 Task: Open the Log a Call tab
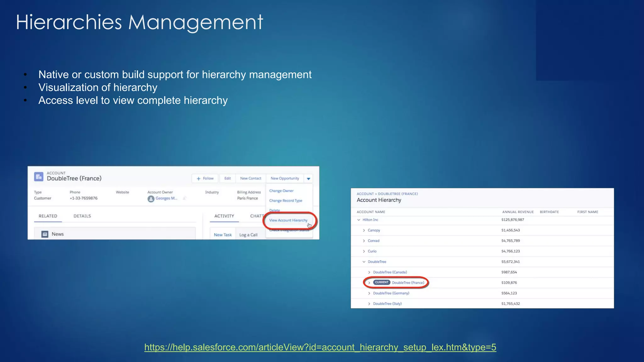pyautogui.click(x=248, y=235)
